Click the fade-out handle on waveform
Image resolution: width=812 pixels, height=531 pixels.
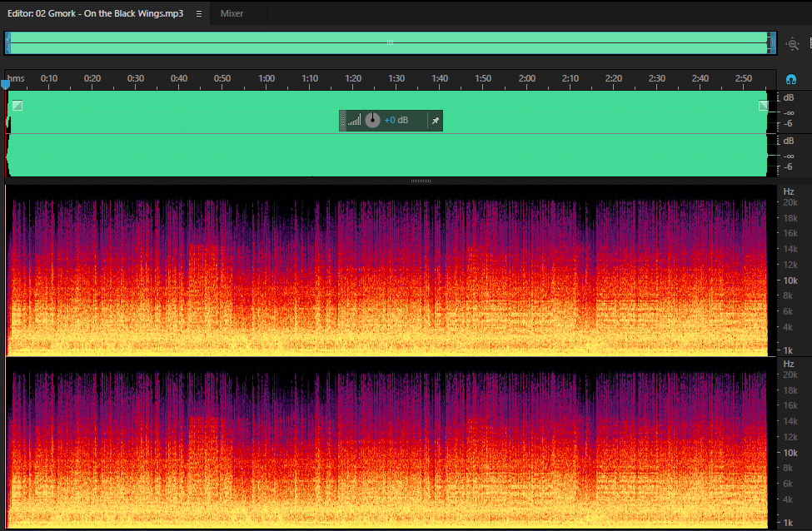[x=764, y=106]
